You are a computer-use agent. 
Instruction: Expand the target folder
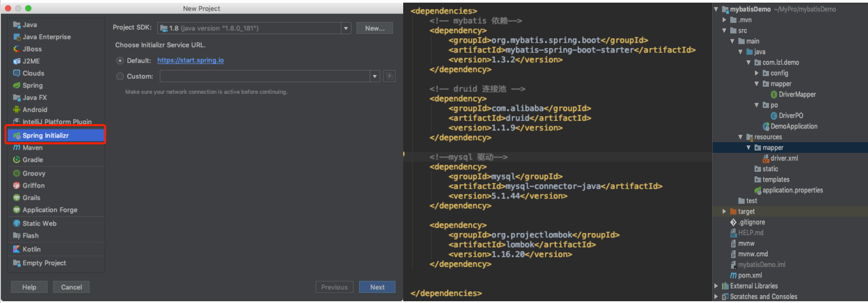point(724,211)
